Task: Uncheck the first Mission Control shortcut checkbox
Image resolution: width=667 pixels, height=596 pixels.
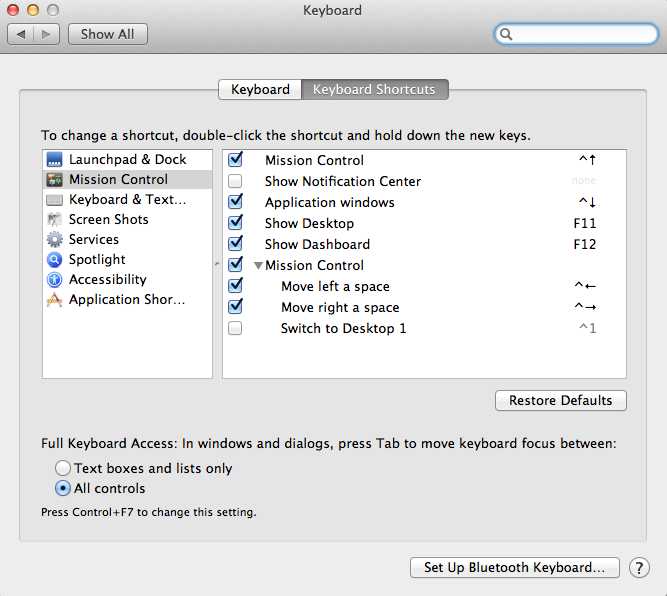Action: (x=235, y=160)
